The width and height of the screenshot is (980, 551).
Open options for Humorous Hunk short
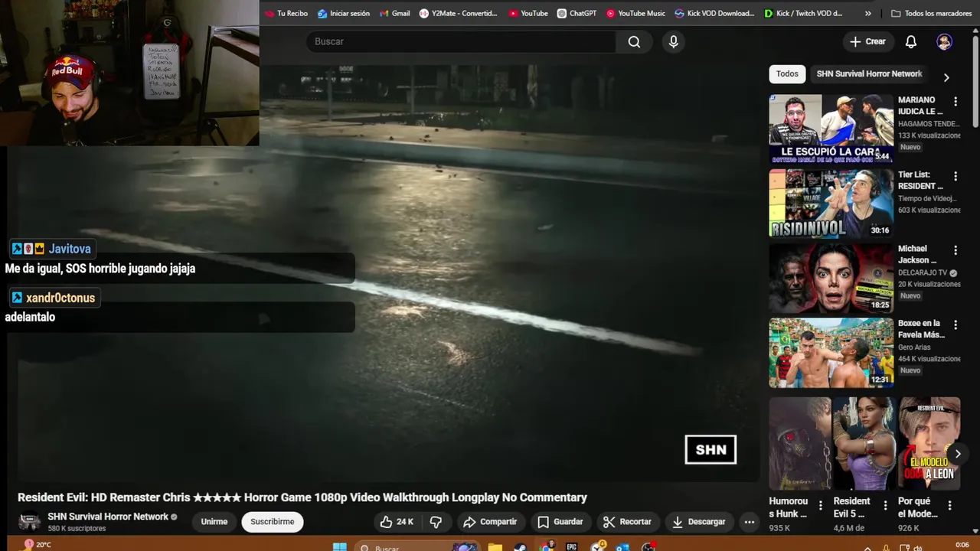click(x=820, y=505)
